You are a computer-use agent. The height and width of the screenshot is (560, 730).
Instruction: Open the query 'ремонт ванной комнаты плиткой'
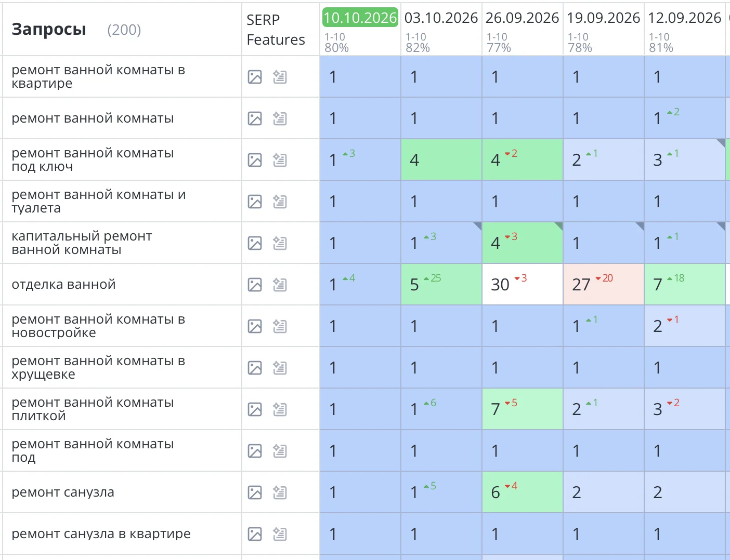[93, 409]
